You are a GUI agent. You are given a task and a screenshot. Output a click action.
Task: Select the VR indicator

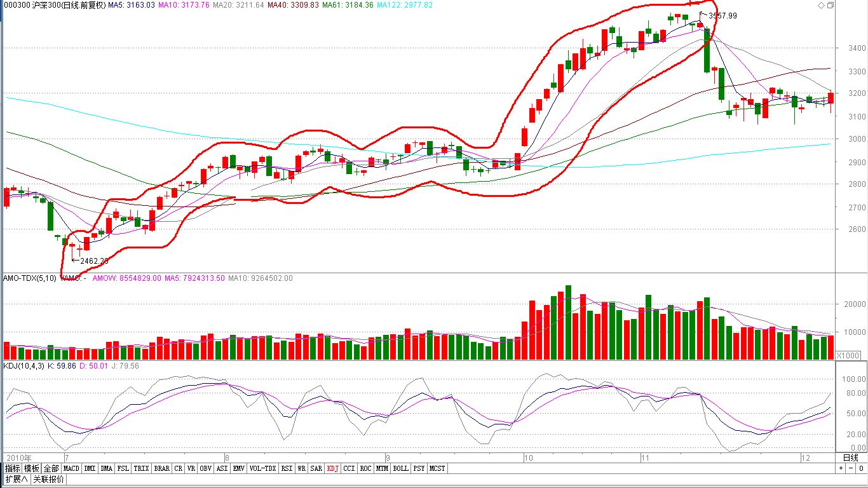point(191,468)
